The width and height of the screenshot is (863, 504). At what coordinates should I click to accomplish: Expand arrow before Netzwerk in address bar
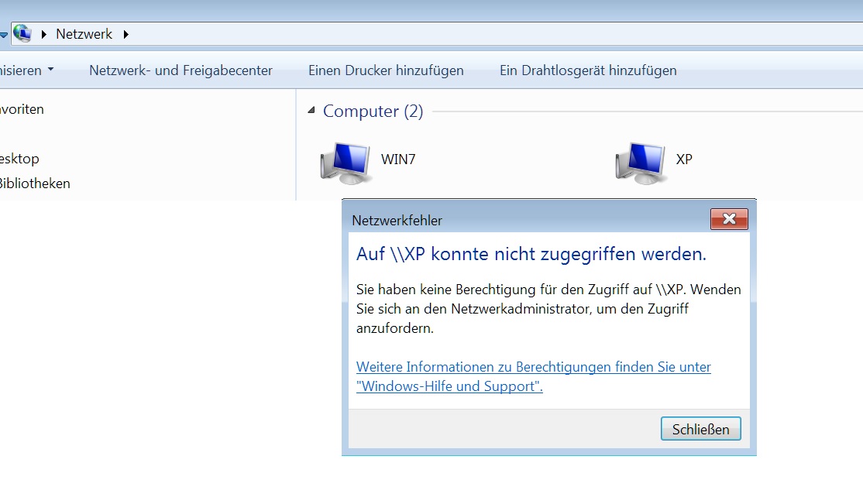(x=43, y=34)
